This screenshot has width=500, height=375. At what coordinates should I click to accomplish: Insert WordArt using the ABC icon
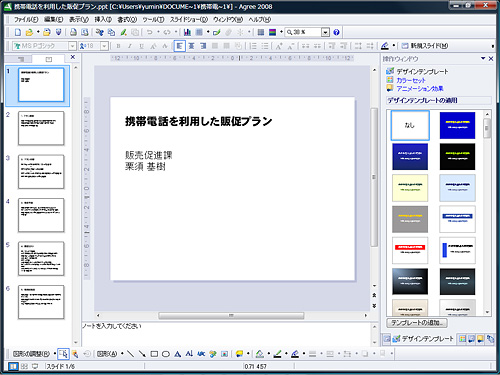point(201,354)
